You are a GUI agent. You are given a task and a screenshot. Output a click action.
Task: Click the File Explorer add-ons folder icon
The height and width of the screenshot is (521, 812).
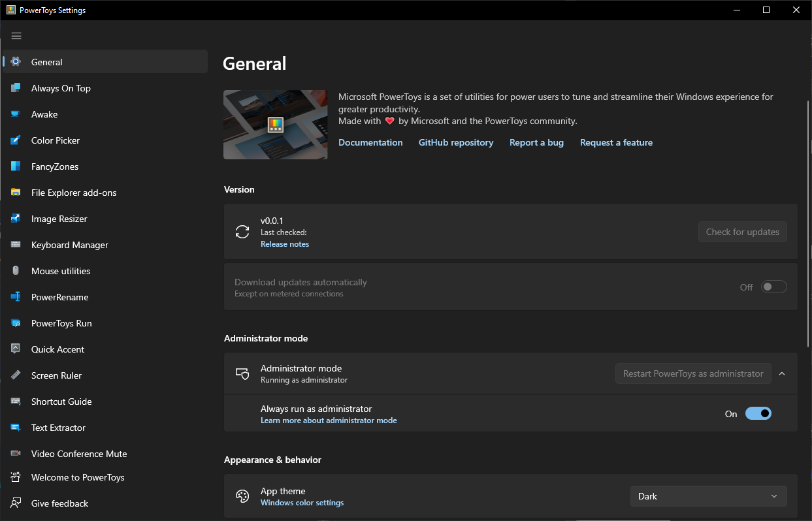tap(16, 193)
